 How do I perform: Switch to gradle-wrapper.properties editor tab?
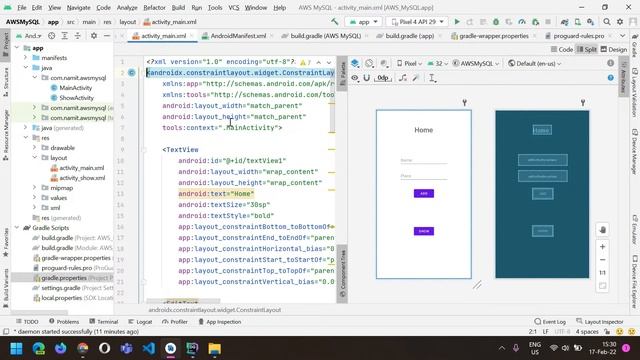coord(493,36)
